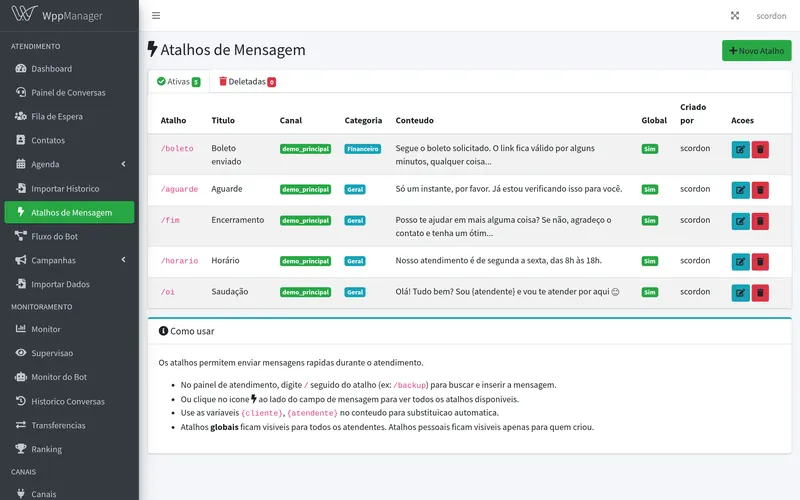Delete the /horario shortcut
800x500 pixels.
tap(760, 262)
